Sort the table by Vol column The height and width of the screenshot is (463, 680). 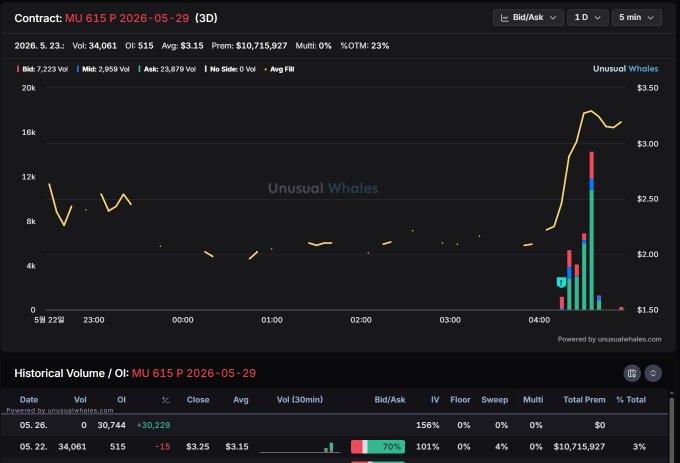pos(80,400)
